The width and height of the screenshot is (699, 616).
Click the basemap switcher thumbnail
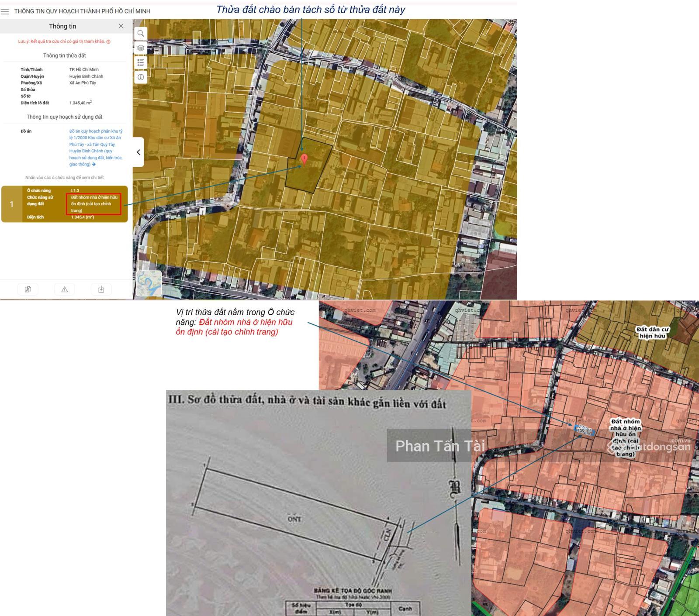[x=149, y=283]
